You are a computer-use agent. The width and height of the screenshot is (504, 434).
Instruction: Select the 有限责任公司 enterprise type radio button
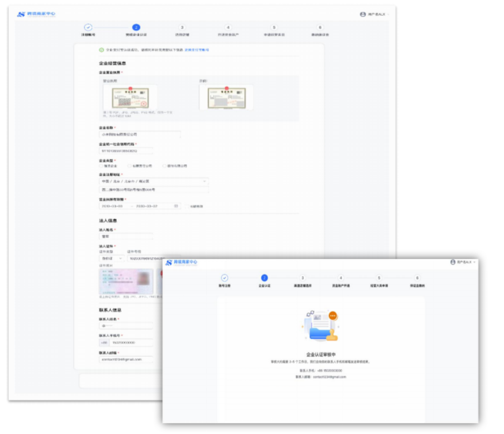point(129,166)
